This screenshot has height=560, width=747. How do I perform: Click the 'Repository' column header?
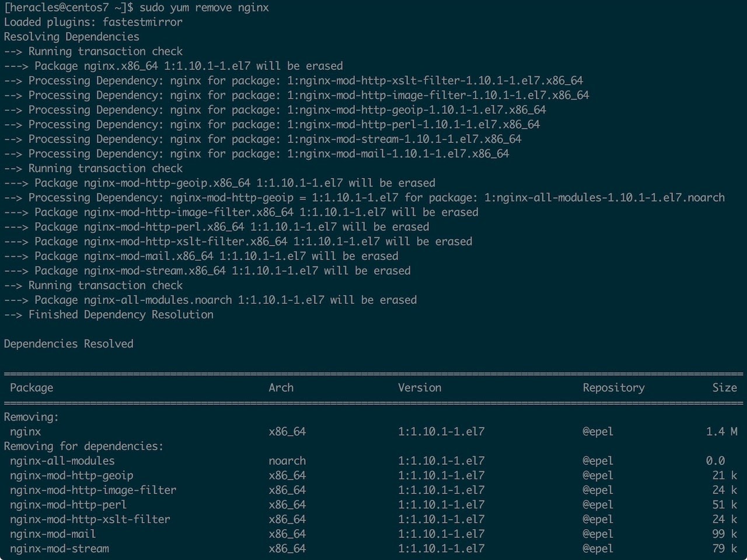tap(614, 387)
